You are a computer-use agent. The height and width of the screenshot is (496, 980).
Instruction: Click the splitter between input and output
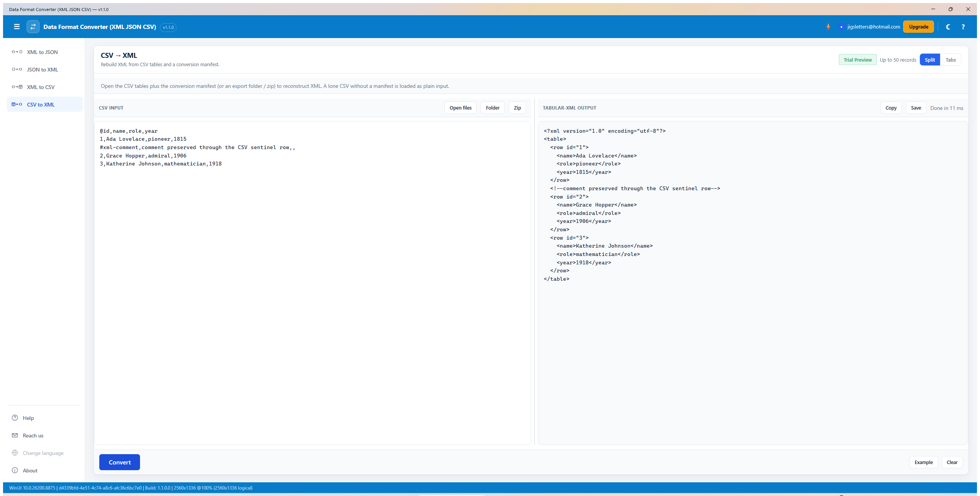[534, 272]
